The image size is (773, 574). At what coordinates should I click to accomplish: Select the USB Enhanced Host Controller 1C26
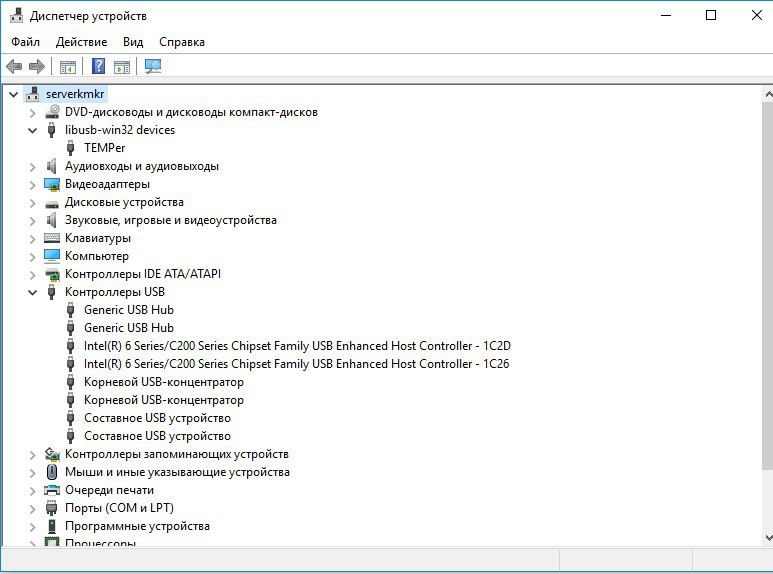coord(296,364)
